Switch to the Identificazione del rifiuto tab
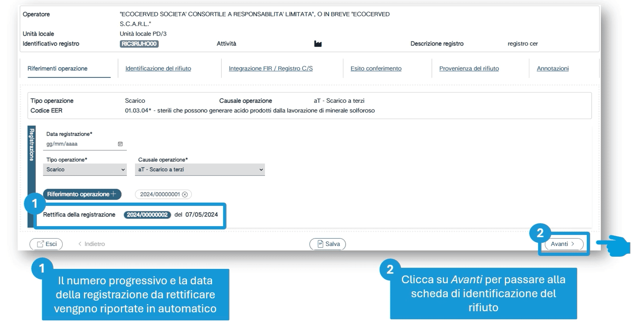Image resolution: width=644 pixels, height=330 pixels. click(x=158, y=69)
